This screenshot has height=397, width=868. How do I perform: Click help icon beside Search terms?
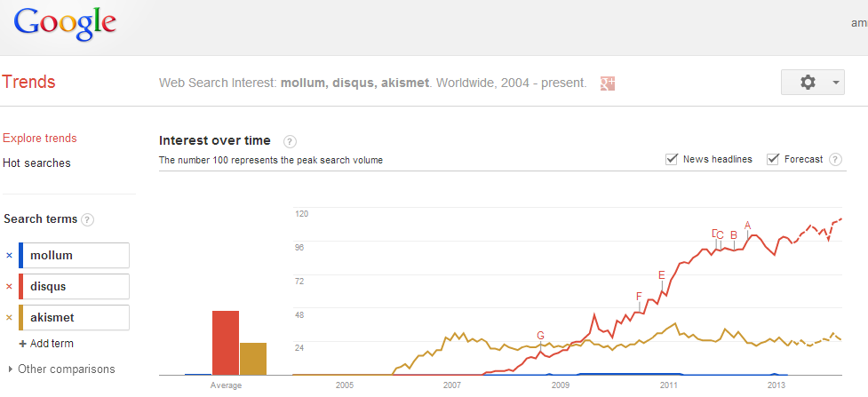coord(88,219)
